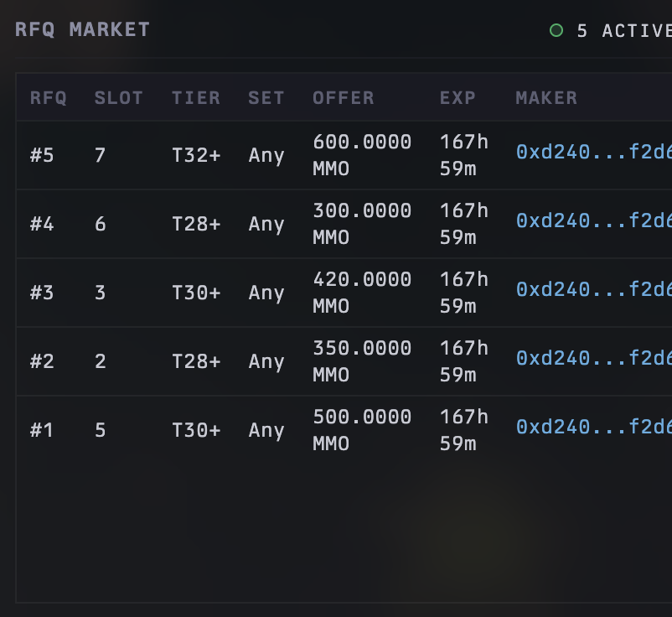This screenshot has height=617, width=672.
Task: Select RFQ id #1 cell
Action: (x=42, y=430)
